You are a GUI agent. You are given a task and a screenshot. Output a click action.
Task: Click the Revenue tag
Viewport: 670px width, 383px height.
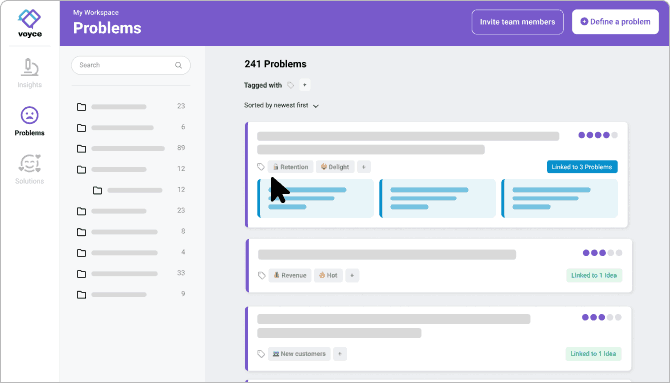(x=290, y=275)
